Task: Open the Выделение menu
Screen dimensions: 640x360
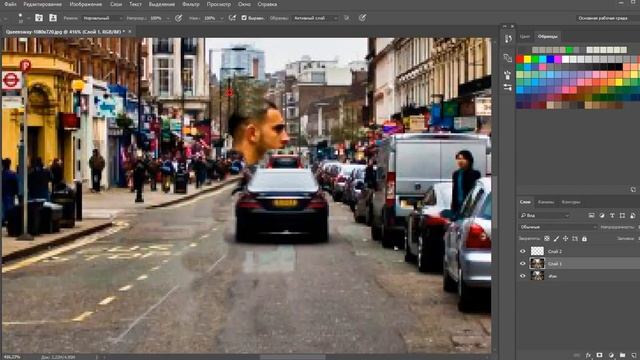Action: 162,4
